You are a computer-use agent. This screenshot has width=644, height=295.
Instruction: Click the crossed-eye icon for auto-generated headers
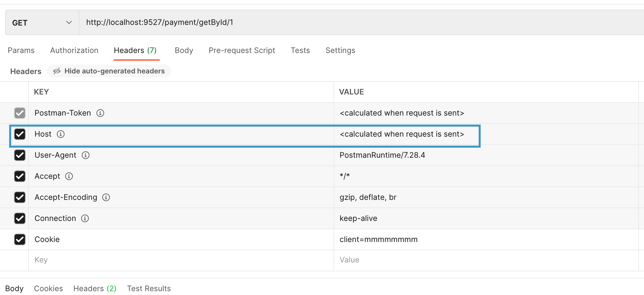tap(57, 71)
